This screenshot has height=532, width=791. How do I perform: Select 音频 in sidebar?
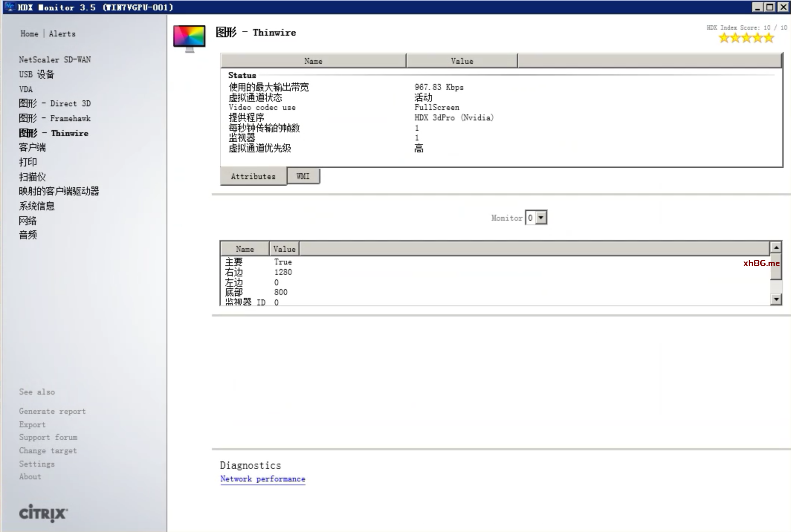coord(28,235)
